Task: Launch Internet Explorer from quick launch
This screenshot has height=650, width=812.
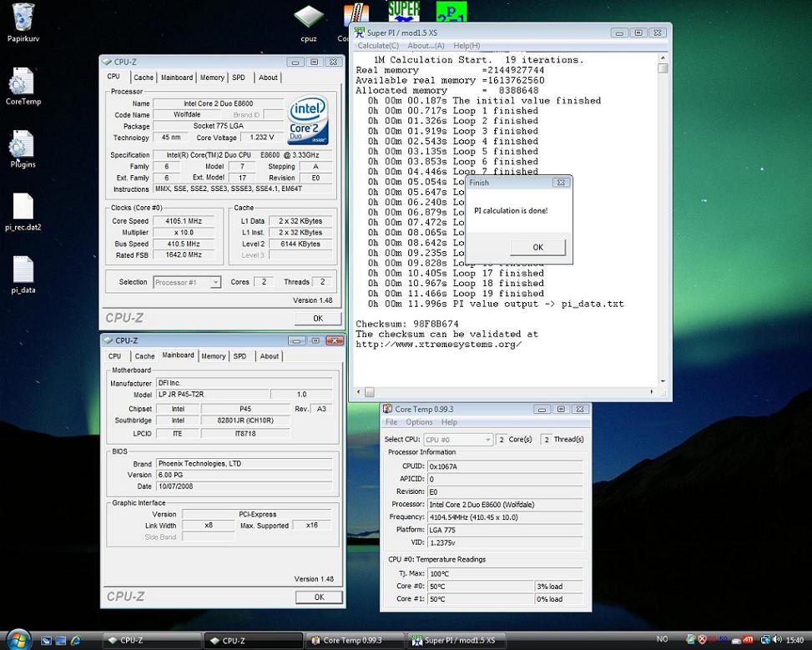Action: tap(76, 641)
